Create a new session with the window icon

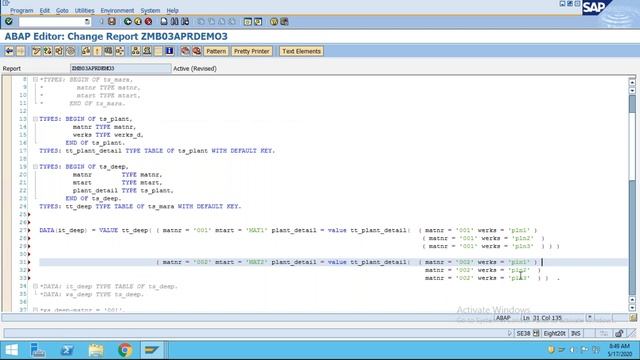tap(248, 21)
